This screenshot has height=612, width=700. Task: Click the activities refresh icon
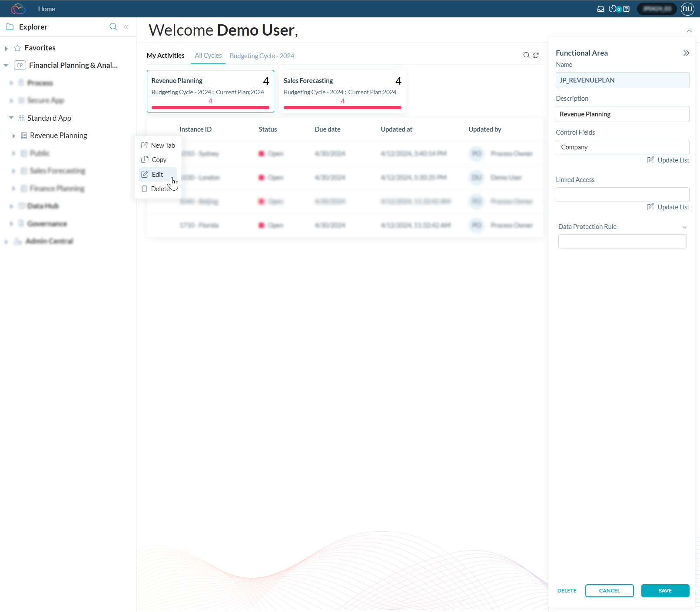pos(536,56)
